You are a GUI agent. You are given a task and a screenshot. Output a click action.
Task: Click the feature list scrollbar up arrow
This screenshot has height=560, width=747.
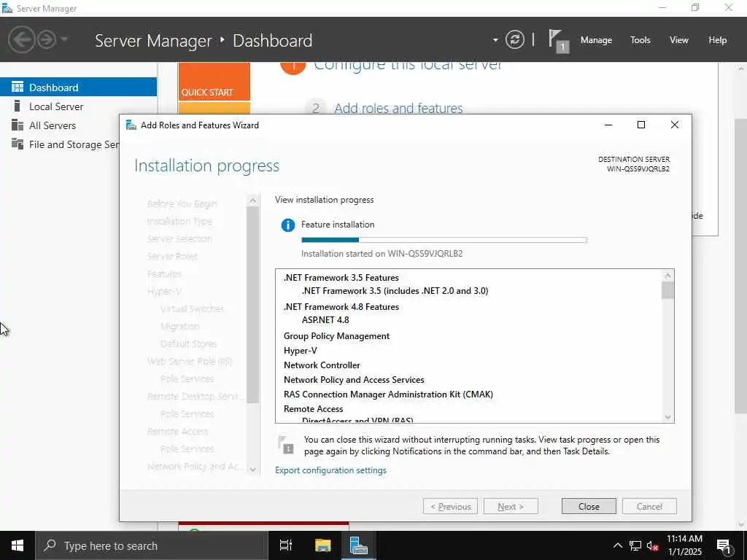coord(668,276)
